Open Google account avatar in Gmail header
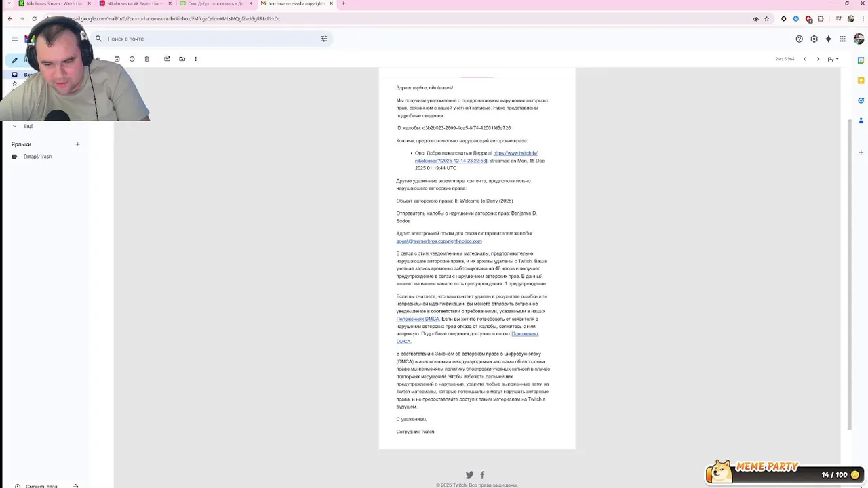 tap(859, 39)
